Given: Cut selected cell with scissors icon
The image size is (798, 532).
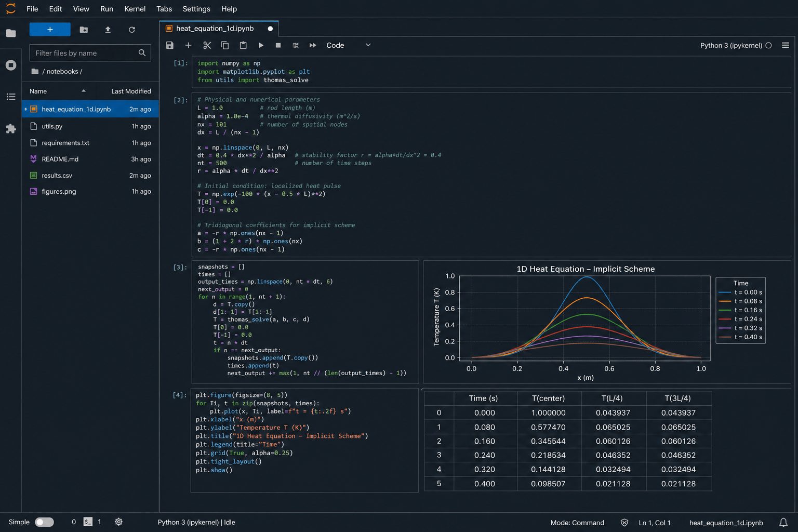Looking at the screenshot, I should tap(207, 45).
